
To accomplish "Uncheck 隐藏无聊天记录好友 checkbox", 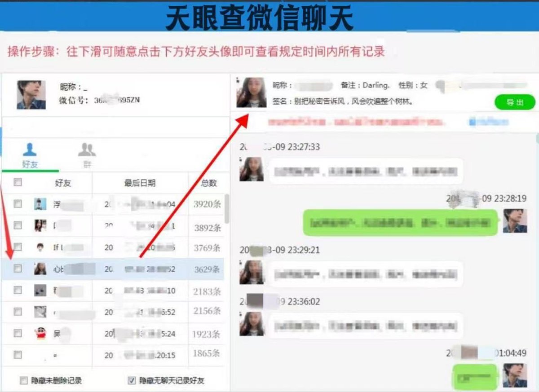I will (132, 381).
